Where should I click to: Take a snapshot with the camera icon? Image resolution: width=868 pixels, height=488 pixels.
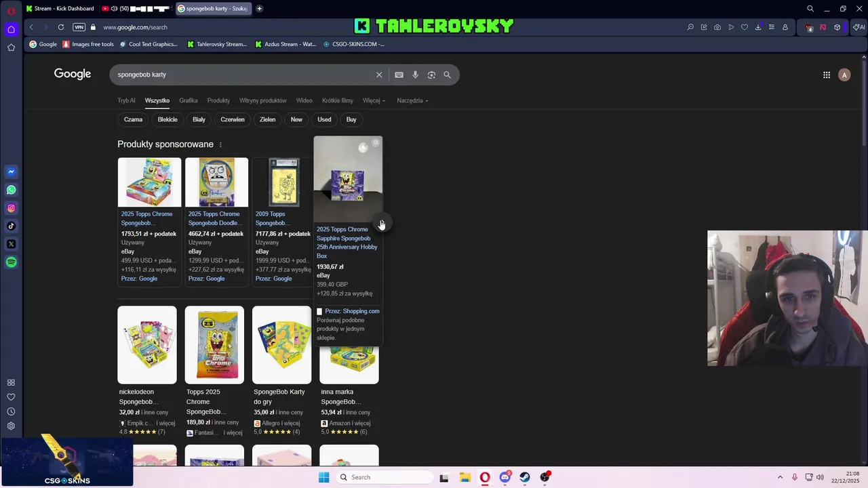(717, 27)
